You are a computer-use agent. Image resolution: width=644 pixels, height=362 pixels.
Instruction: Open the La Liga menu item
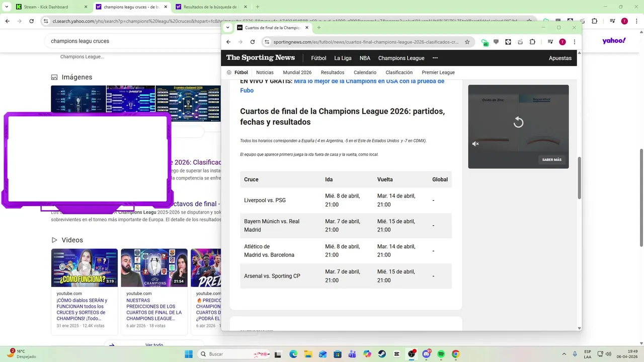point(343,58)
